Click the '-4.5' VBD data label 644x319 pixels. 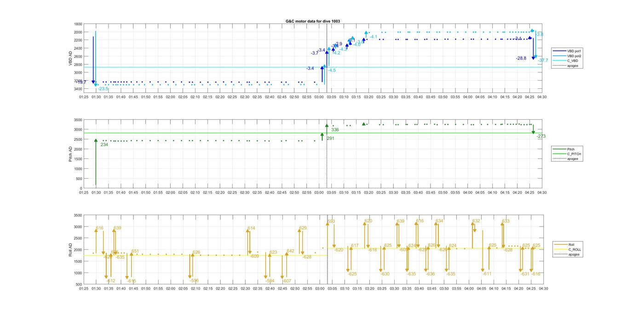(x=332, y=70)
